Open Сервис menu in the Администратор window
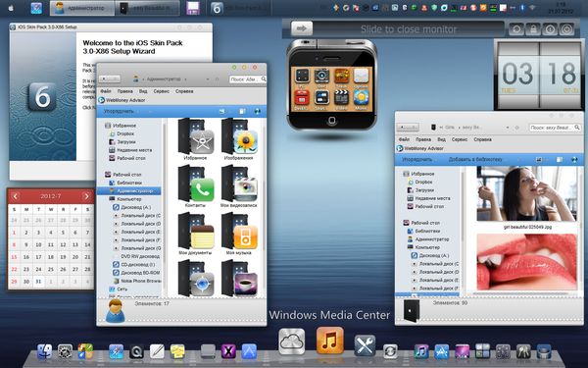 162,91
